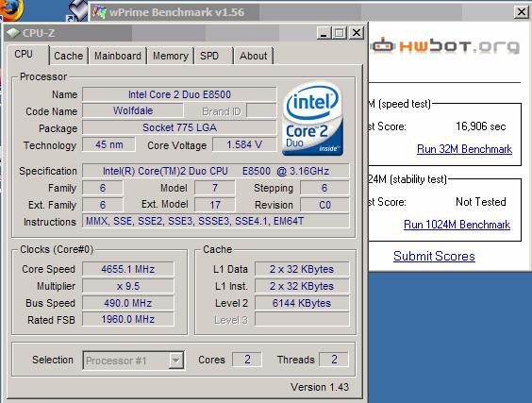Image resolution: width=532 pixels, height=403 pixels.
Task: Click the Specification field with E8500 @ 3.16GHz
Action: point(216,171)
